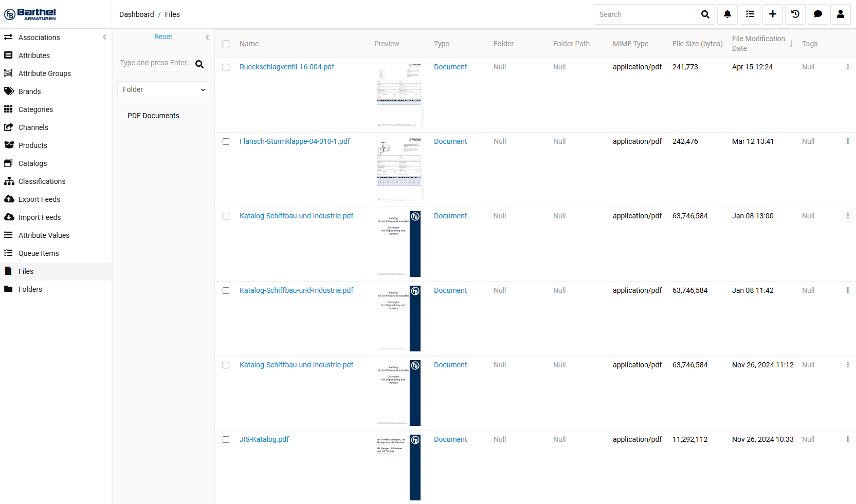Open the user profile icon
Viewport: 856px width, 504px height.
[x=840, y=14]
